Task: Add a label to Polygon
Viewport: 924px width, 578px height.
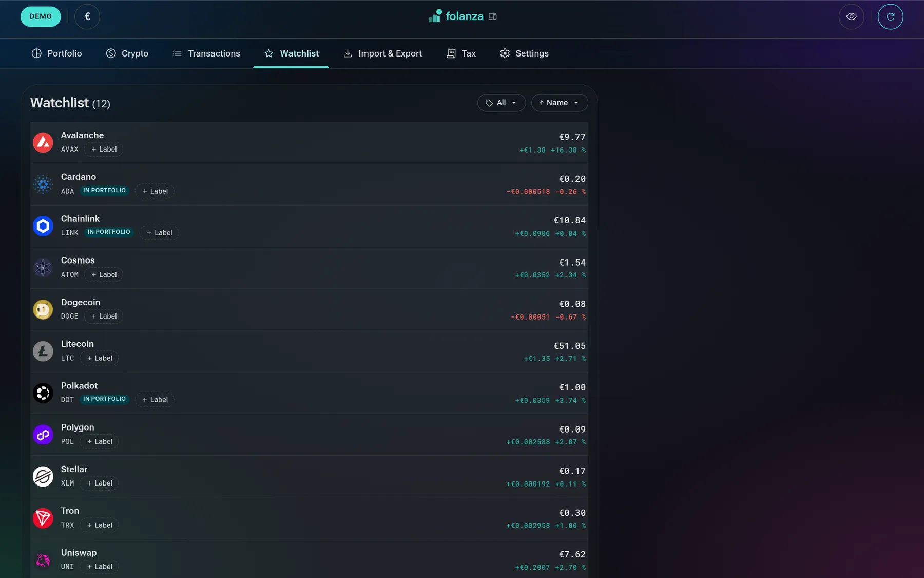Action: (99, 442)
